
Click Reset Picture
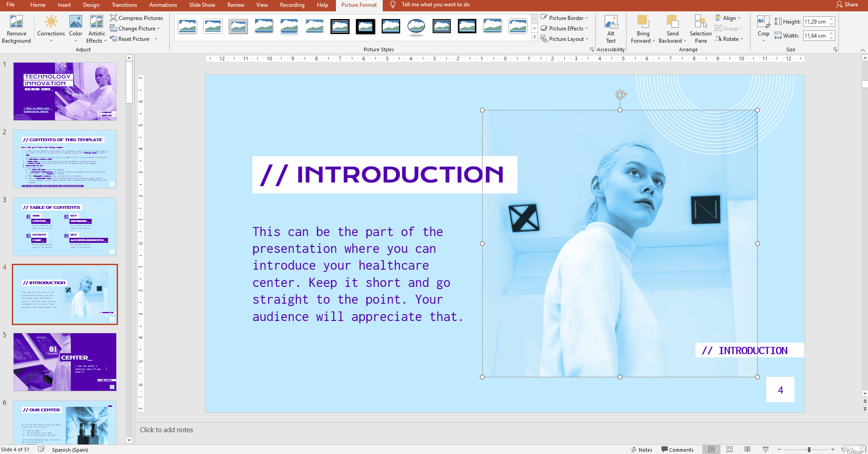[x=133, y=39]
